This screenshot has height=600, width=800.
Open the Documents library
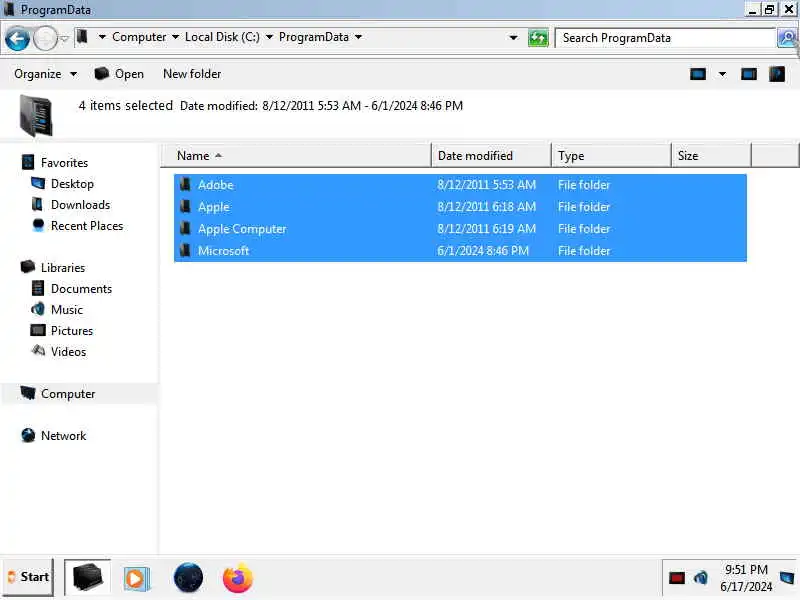coord(81,289)
